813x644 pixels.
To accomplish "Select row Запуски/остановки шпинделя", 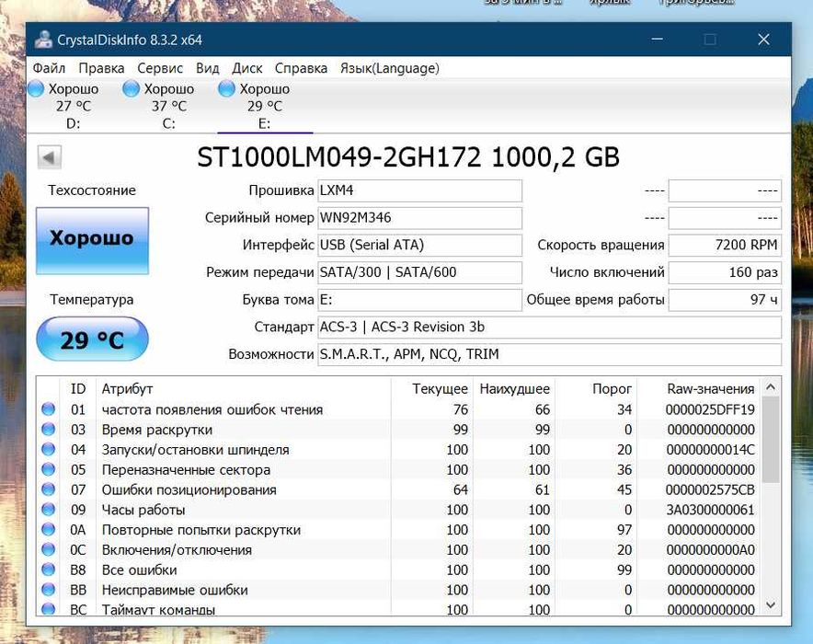I will click(x=399, y=450).
